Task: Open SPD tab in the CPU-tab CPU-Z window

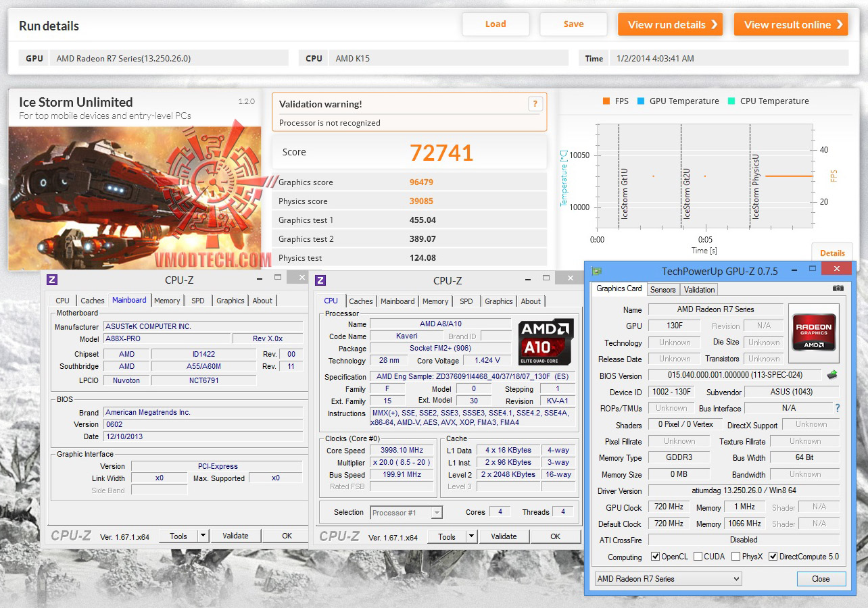Action: coord(466,301)
